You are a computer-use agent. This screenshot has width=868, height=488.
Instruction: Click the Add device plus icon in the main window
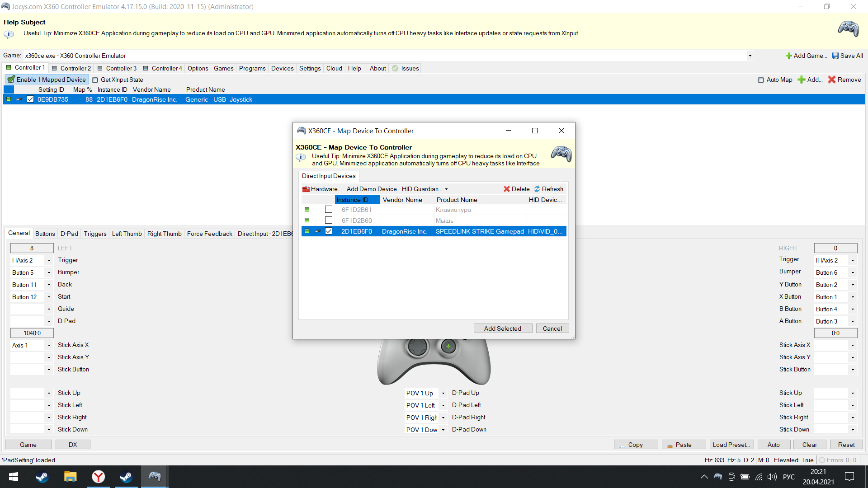pos(802,80)
